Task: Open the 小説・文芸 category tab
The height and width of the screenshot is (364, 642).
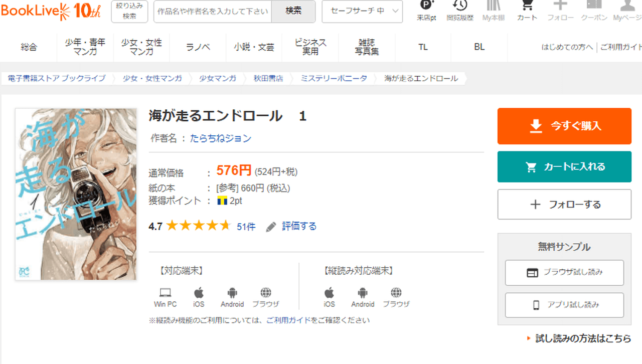Action: 254,47
